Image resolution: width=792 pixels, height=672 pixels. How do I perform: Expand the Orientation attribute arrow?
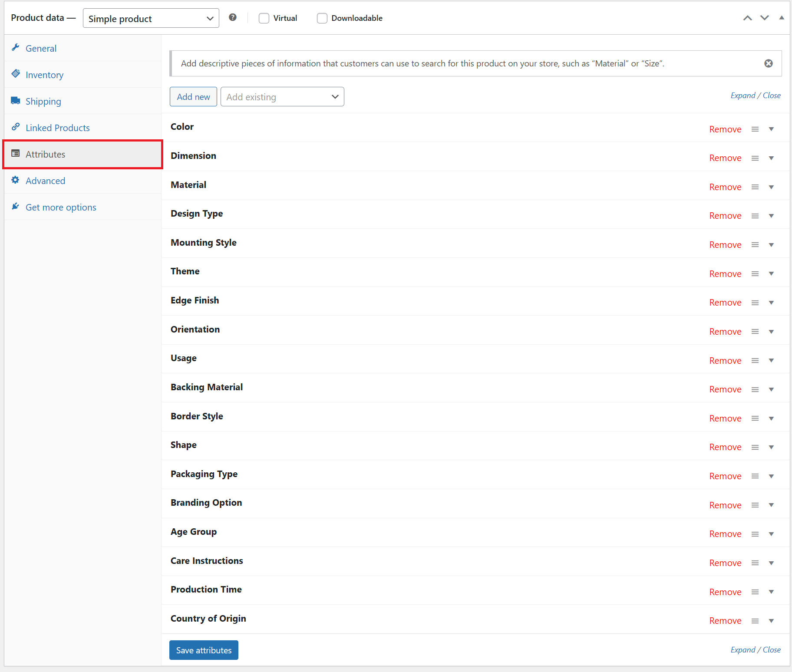tap(771, 332)
